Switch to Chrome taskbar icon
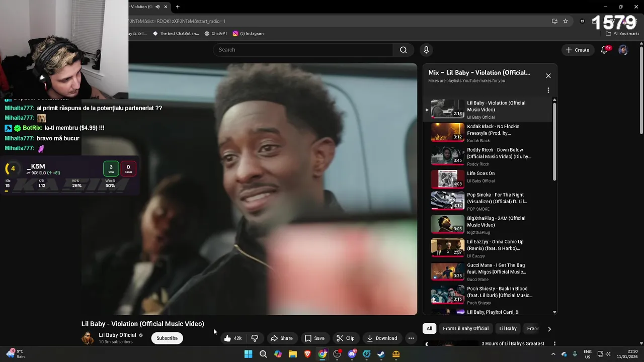644x362 pixels. point(323,354)
